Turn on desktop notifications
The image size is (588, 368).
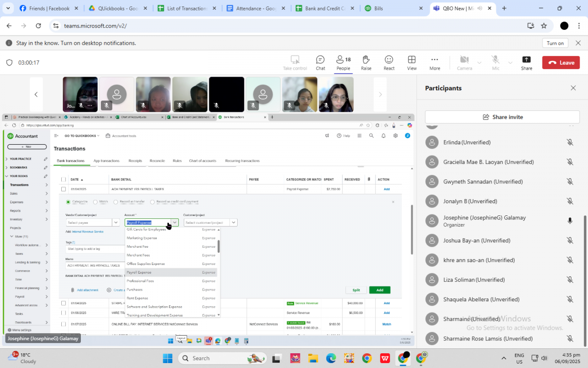555,43
